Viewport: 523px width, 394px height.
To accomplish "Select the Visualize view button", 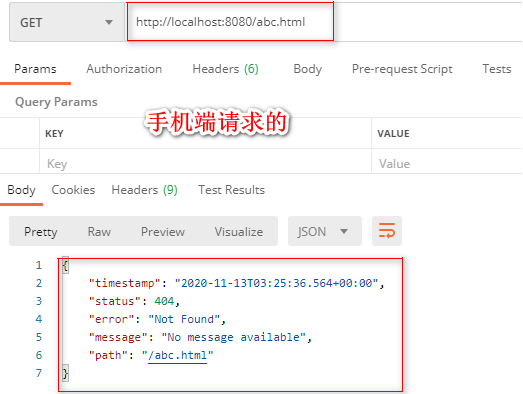I will coord(239,232).
